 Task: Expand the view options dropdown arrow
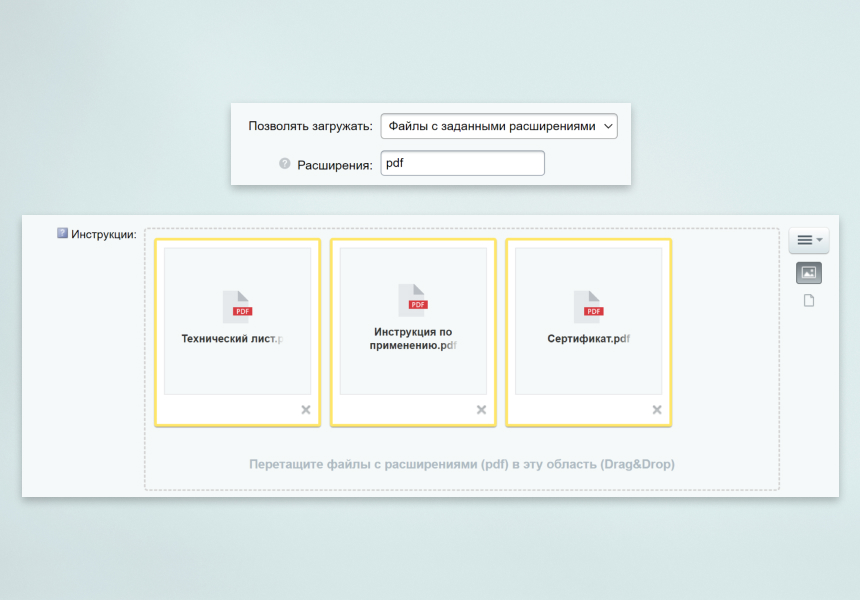pos(818,239)
